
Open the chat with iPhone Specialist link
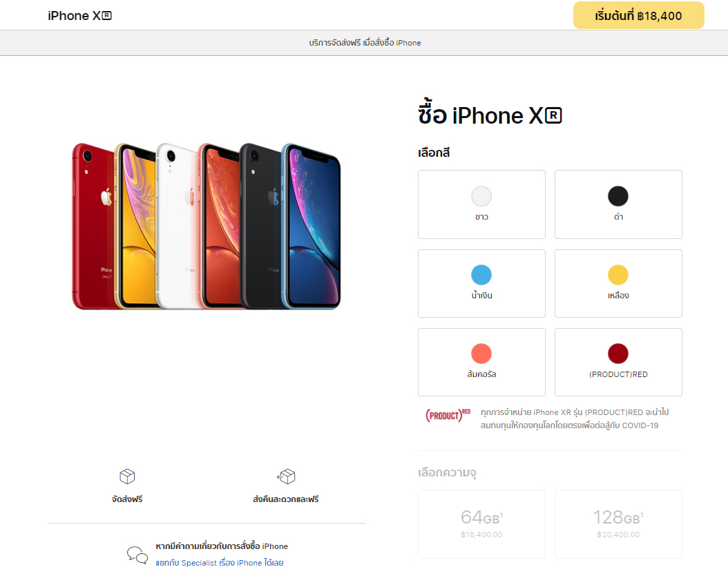tap(220, 563)
